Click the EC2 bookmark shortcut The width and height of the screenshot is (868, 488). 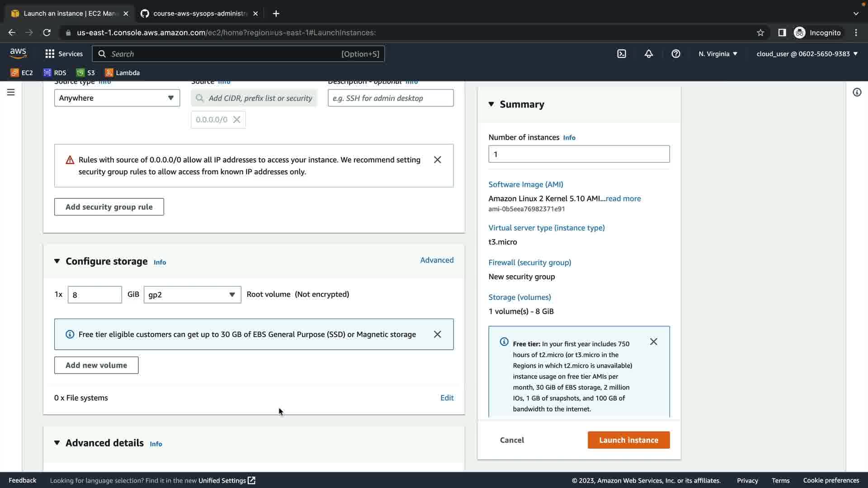tap(22, 73)
